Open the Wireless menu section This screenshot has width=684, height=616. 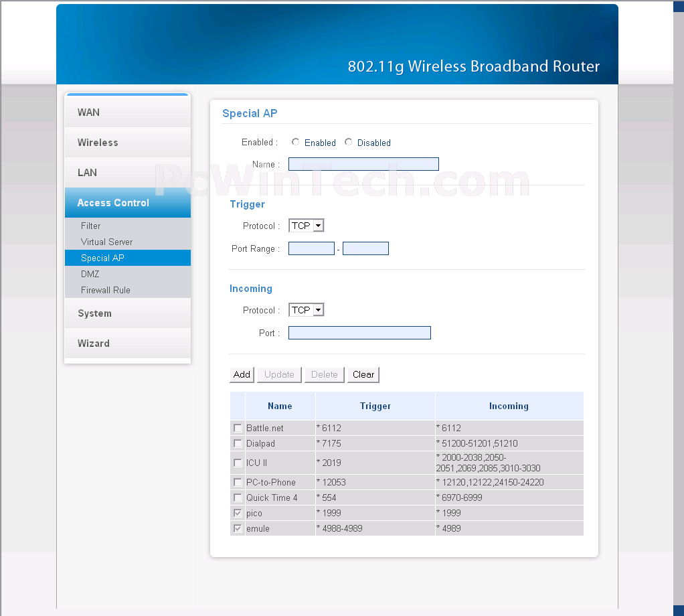pyautogui.click(x=128, y=142)
